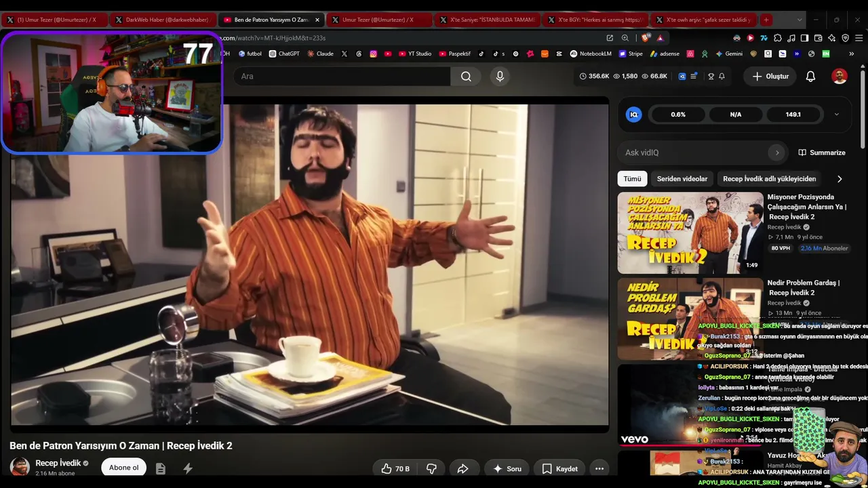Screen dimensions: 868x488
Task: Close the Ben de Patron Yarısıyım tab
Action: [x=317, y=20]
